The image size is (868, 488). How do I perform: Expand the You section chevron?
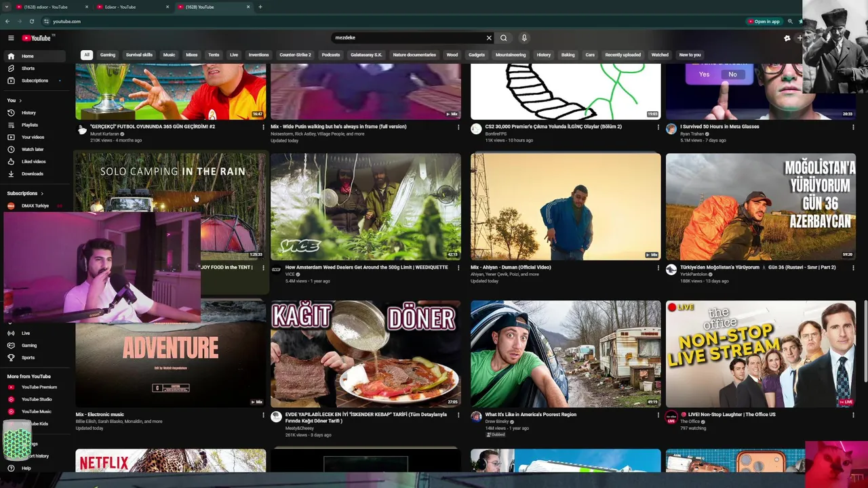pyautogui.click(x=21, y=100)
